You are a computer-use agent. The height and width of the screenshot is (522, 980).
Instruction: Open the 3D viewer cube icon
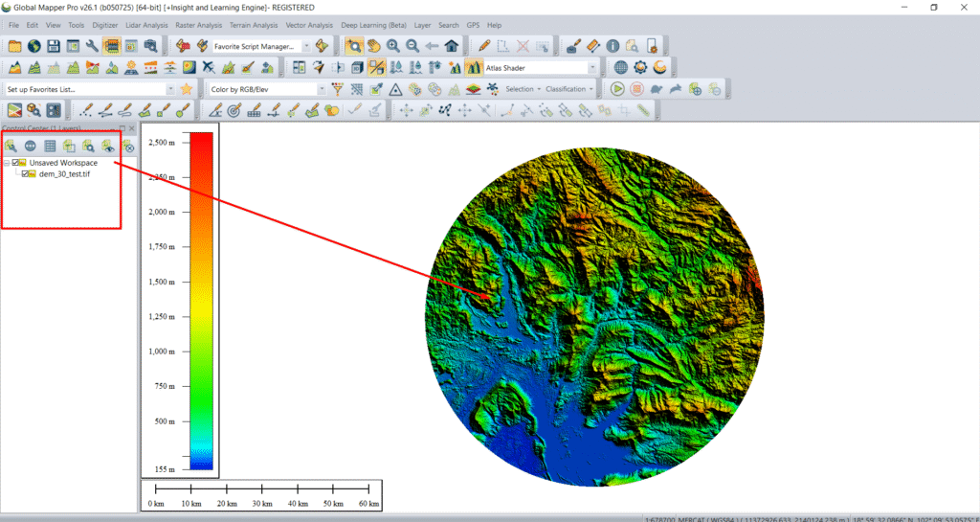tap(357, 67)
